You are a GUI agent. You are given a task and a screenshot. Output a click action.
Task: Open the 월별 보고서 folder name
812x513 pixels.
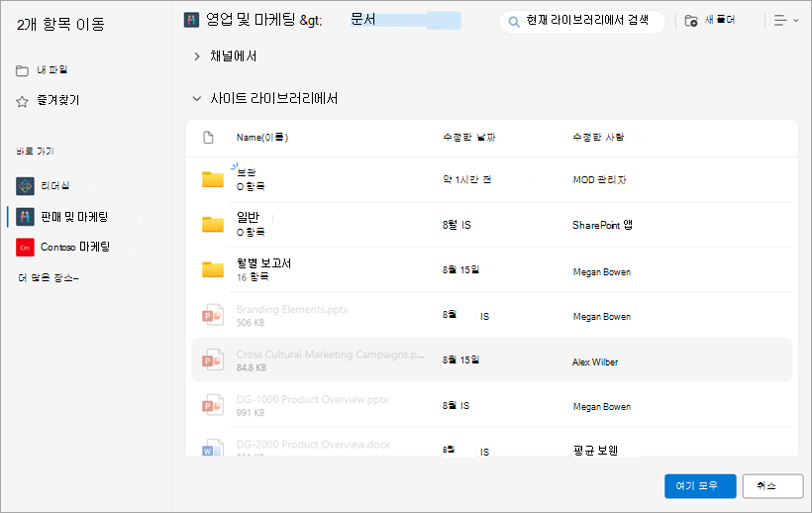pyautogui.click(x=263, y=263)
